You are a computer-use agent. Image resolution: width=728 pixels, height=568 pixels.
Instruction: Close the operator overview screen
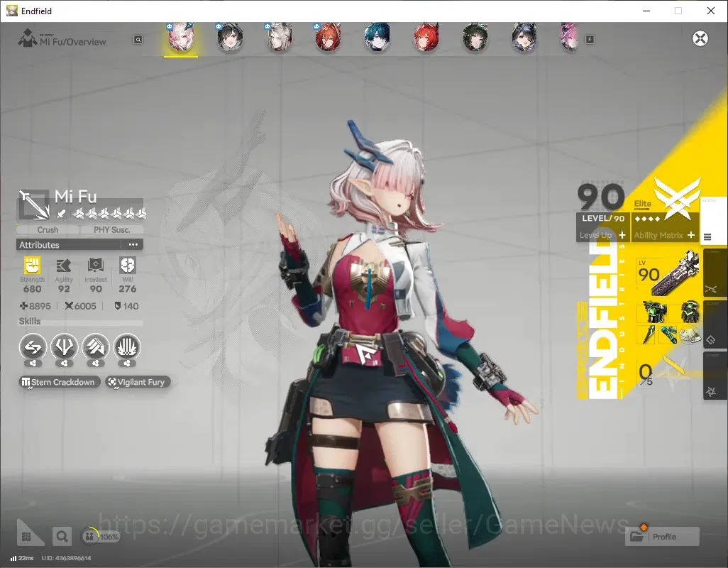point(700,38)
